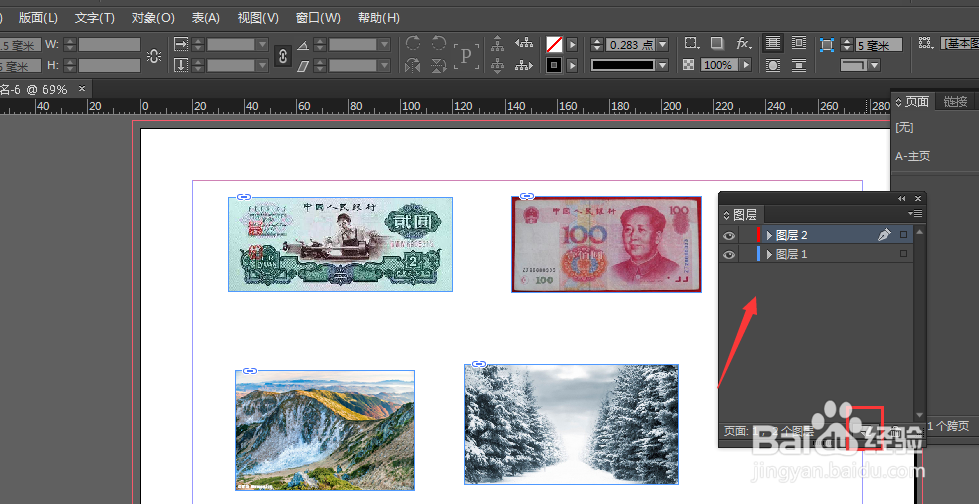
Task: Open the stroke type line style dropdown
Action: [x=662, y=65]
